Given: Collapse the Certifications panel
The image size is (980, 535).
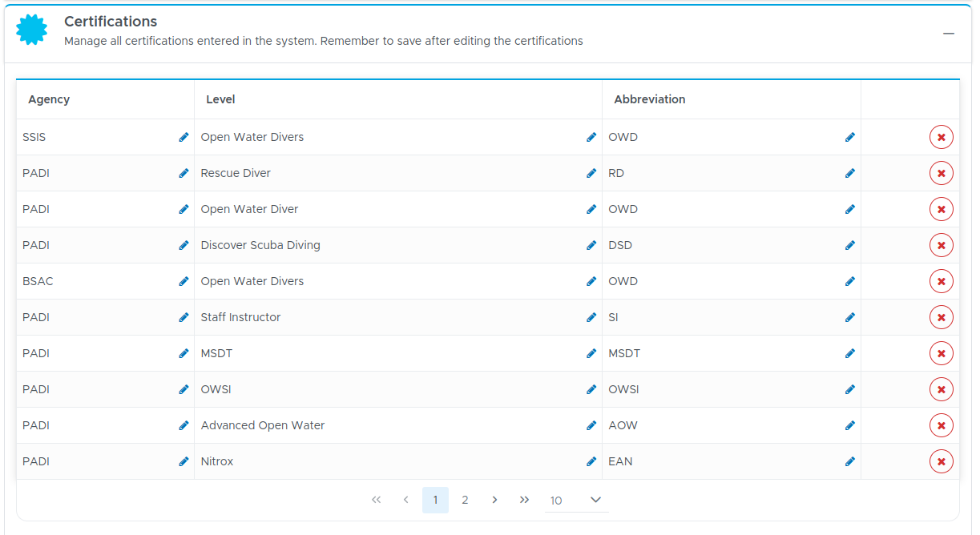Looking at the screenshot, I should tap(949, 34).
